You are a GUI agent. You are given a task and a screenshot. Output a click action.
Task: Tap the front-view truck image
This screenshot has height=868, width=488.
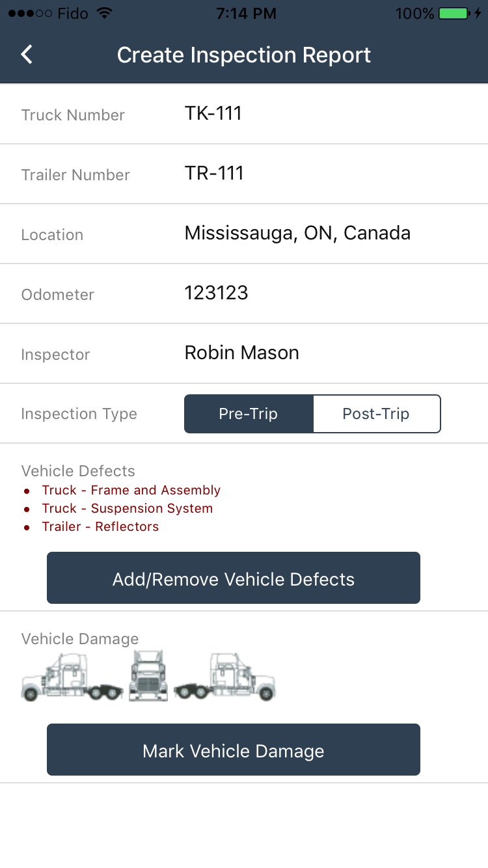click(148, 675)
